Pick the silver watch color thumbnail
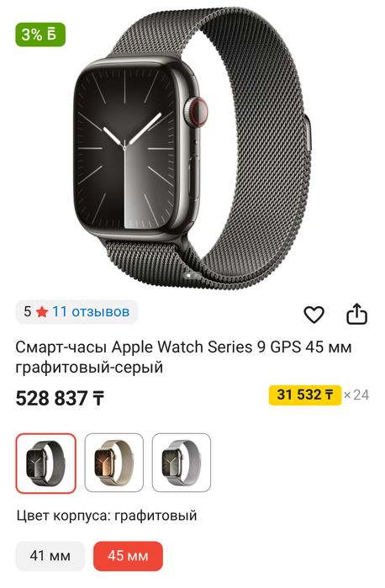Viewport: 385px width, 588px height. [x=182, y=463]
